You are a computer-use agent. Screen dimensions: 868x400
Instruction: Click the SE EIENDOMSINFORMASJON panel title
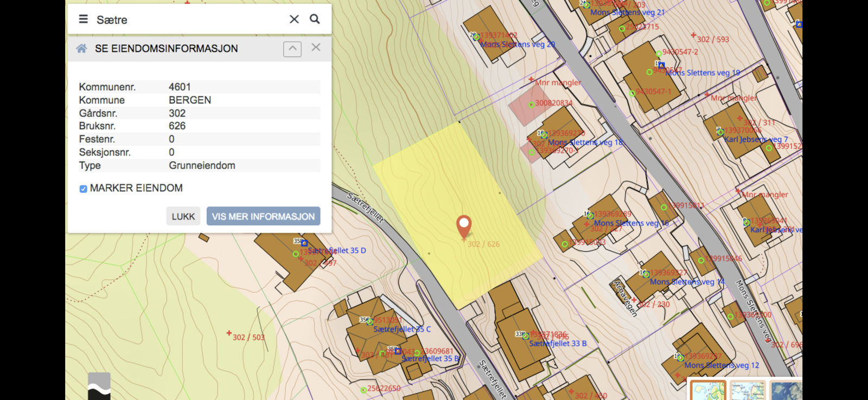166,49
